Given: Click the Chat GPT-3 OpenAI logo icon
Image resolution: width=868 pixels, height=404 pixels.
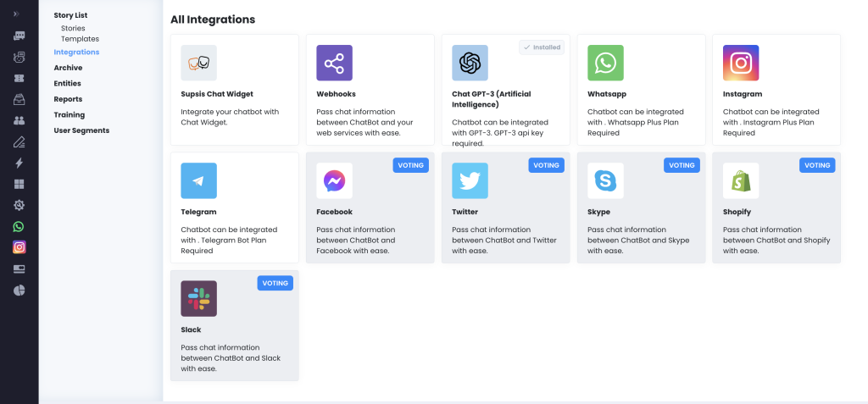Looking at the screenshot, I should point(470,63).
